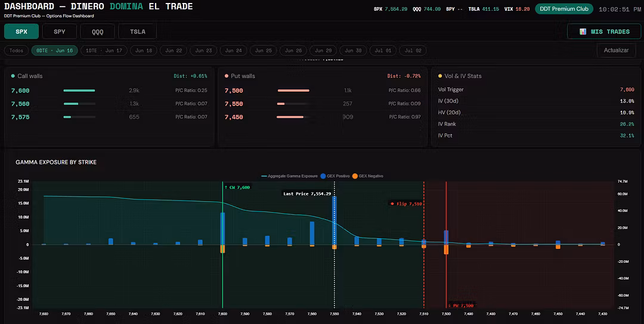The width and height of the screenshot is (644, 324).
Task: Click the 7,500 put wall strike
Action: click(234, 91)
